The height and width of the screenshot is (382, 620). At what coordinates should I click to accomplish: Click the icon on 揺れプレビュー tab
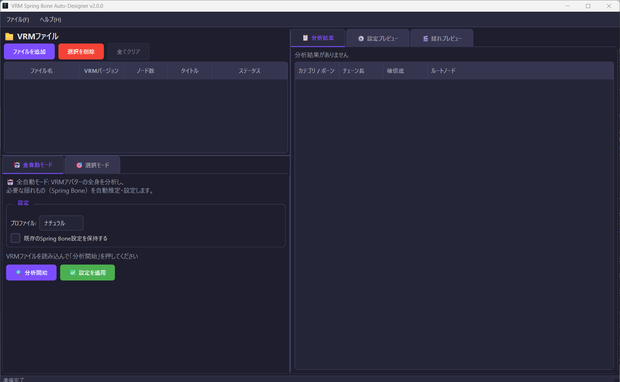point(425,39)
